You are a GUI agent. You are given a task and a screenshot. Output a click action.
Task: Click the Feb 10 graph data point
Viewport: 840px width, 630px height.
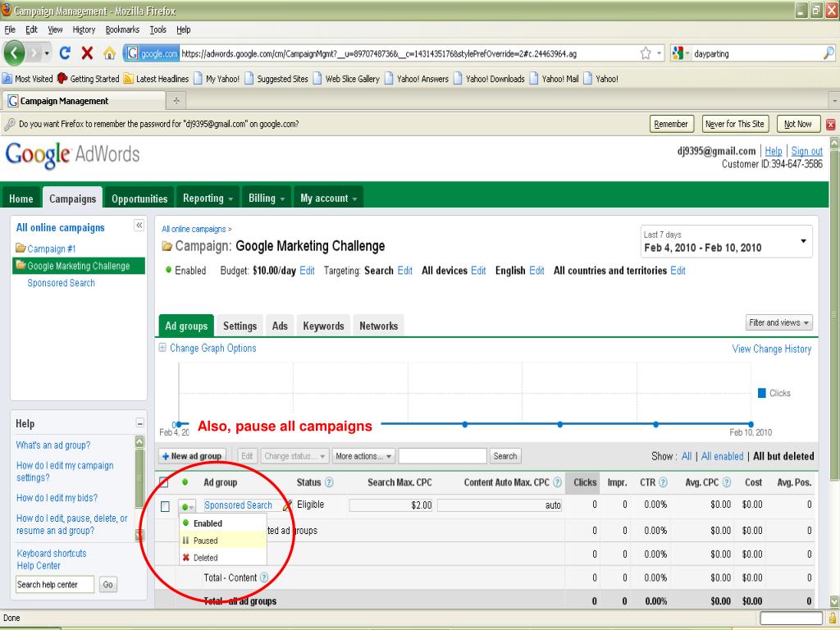751,424
